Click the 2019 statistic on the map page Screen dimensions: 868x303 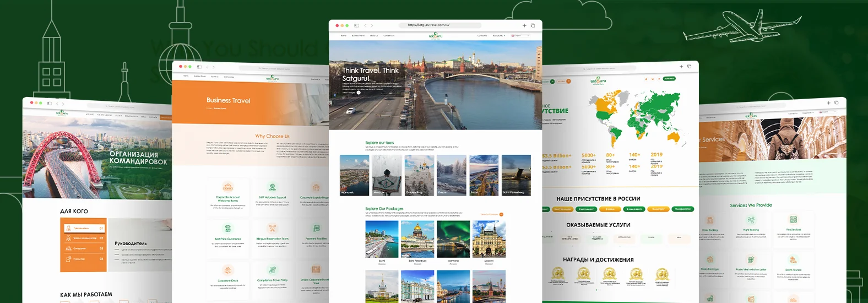(x=657, y=155)
